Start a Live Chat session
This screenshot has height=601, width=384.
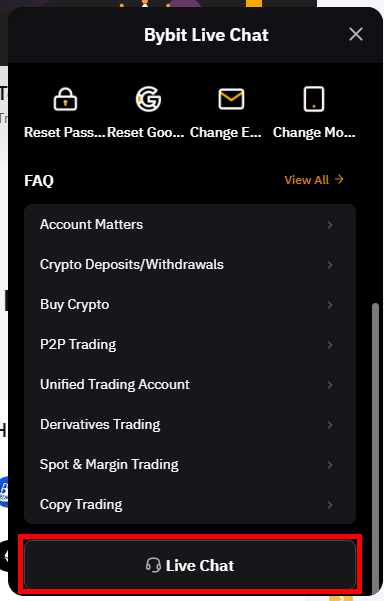click(x=190, y=565)
